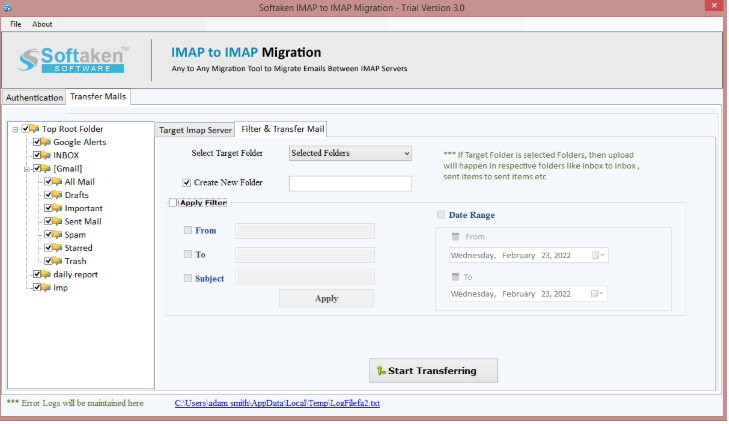Screen dimensions: 729x424
Task: Click the INBOX folder icon
Action: point(46,155)
